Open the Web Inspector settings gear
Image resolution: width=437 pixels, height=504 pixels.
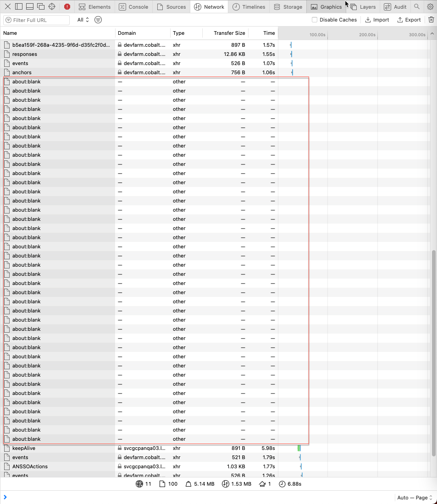pyautogui.click(x=430, y=6)
